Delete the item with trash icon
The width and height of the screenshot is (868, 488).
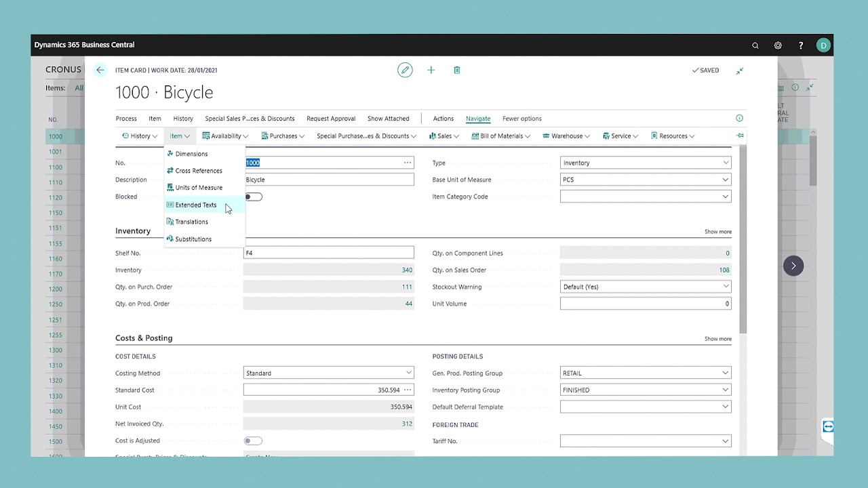[x=457, y=70]
